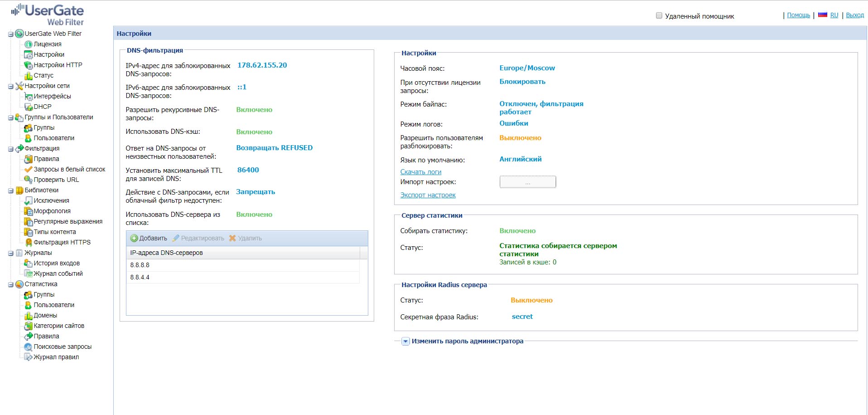This screenshot has width=868, height=415.
Task: Click the DHCP icon in the tree
Action: point(29,107)
